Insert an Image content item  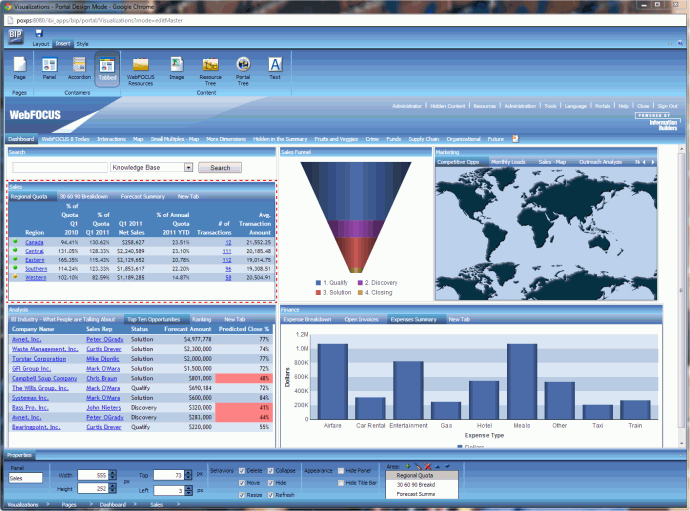[176, 69]
